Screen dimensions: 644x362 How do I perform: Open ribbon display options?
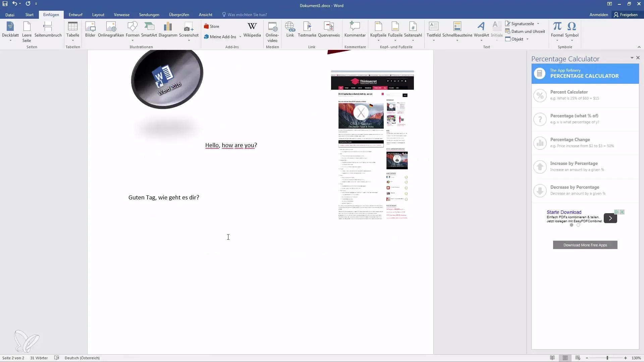coord(609,4)
